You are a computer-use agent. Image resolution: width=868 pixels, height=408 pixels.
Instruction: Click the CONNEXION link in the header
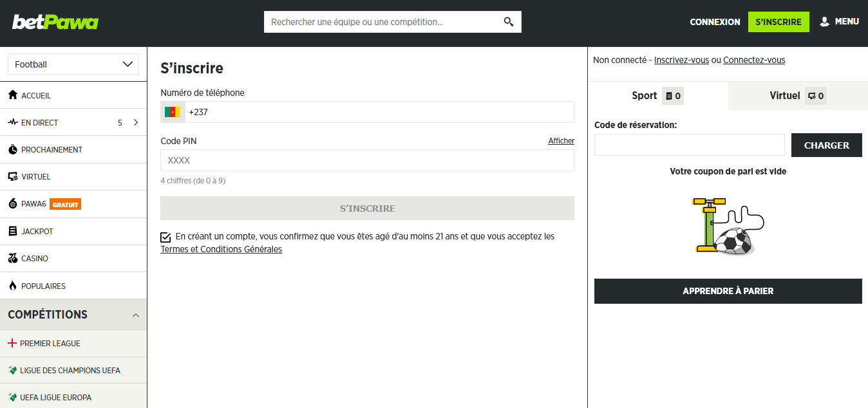click(715, 22)
